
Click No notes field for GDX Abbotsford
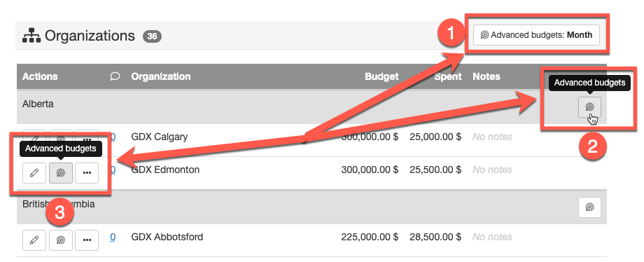tap(492, 237)
